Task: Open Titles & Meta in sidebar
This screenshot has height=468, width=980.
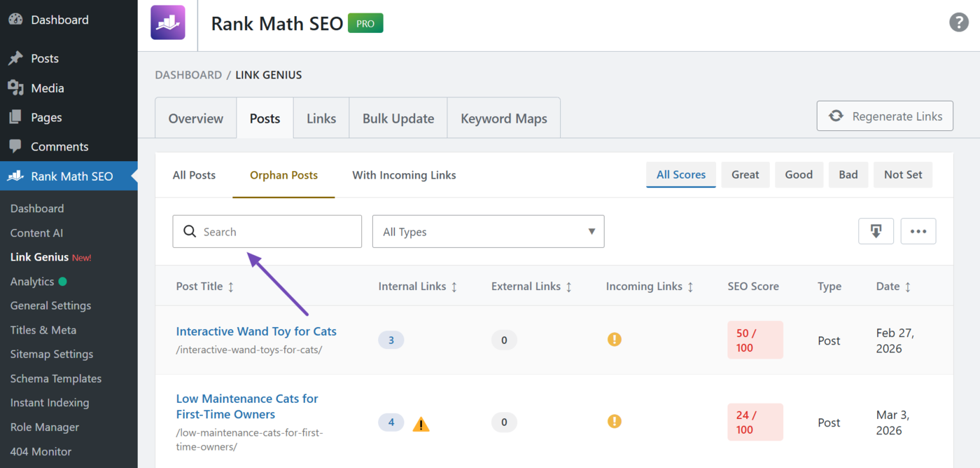Action: (43, 330)
